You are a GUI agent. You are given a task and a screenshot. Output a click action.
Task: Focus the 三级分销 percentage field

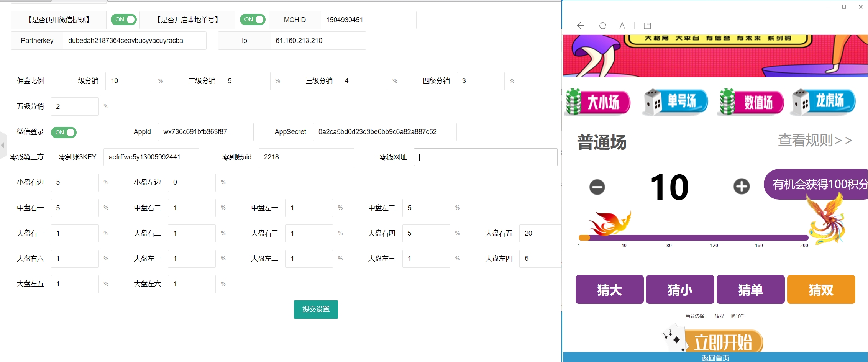(363, 81)
